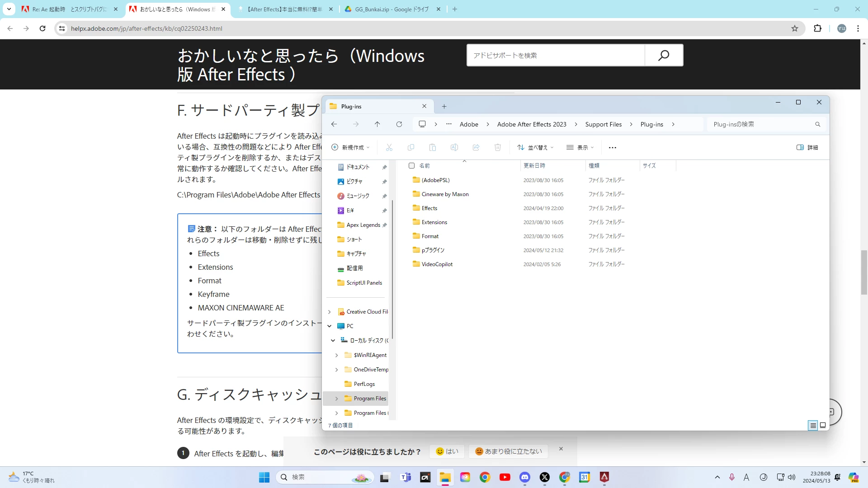Switch to large thumbnails view icon
Screen dimensions: 868x488
[823, 425]
